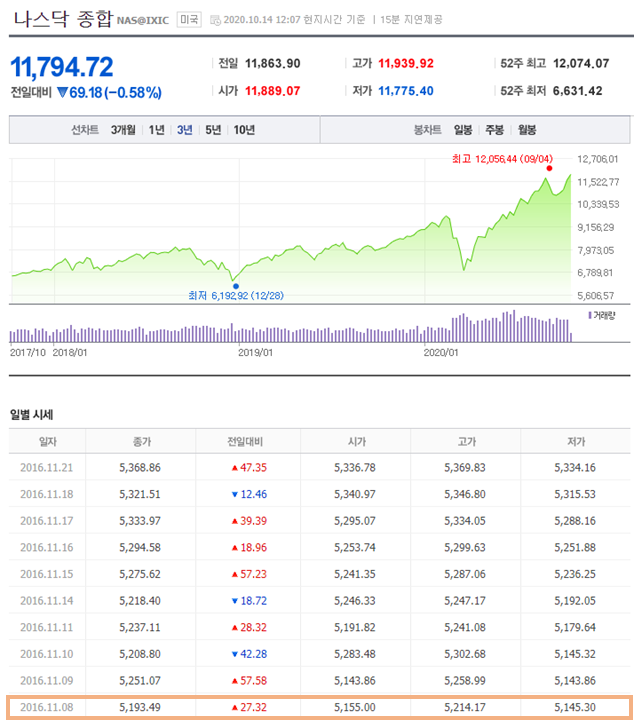Image resolution: width=634 pixels, height=720 pixels.
Task: Click the opening value 11,889.07
Action: [x=273, y=91]
